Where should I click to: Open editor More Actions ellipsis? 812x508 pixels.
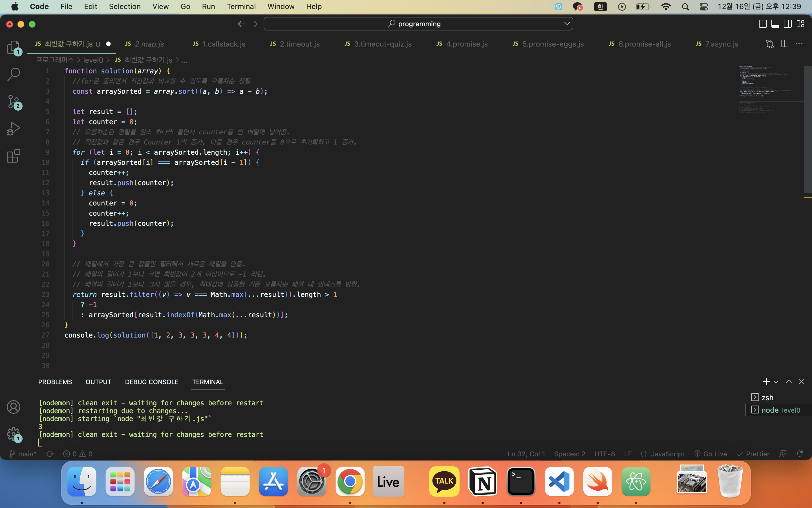click(x=799, y=44)
